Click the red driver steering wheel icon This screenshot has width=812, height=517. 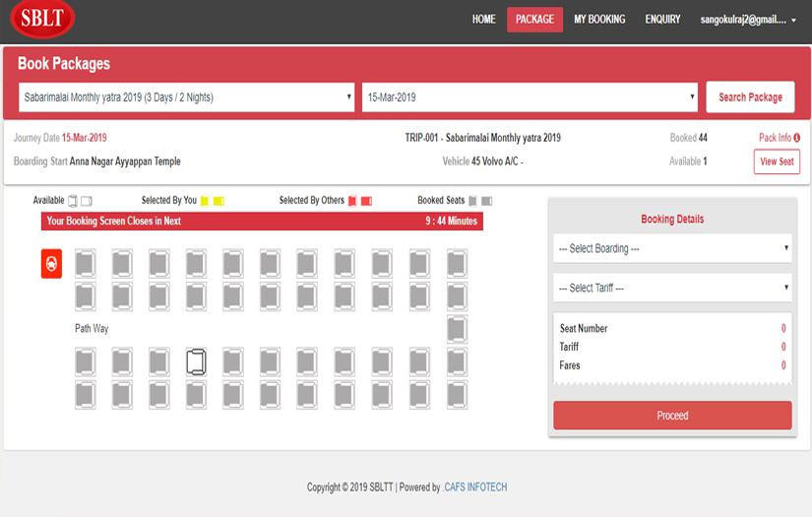point(52,264)
